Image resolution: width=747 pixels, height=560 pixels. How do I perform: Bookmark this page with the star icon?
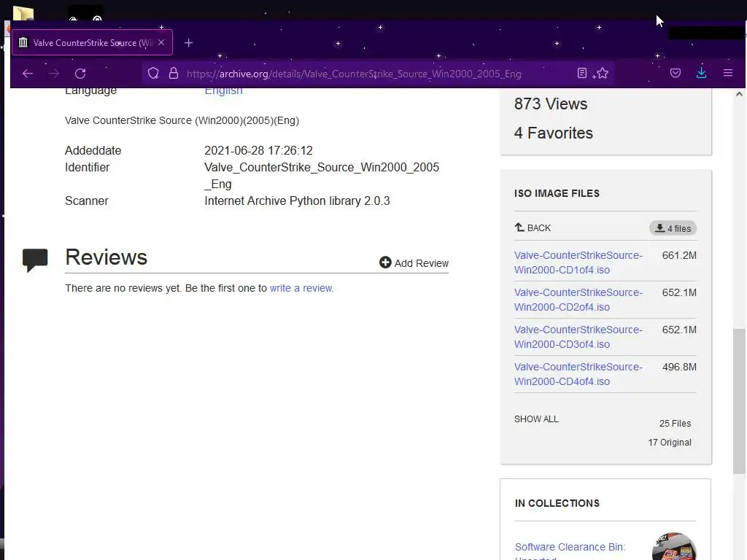(603, 74)
